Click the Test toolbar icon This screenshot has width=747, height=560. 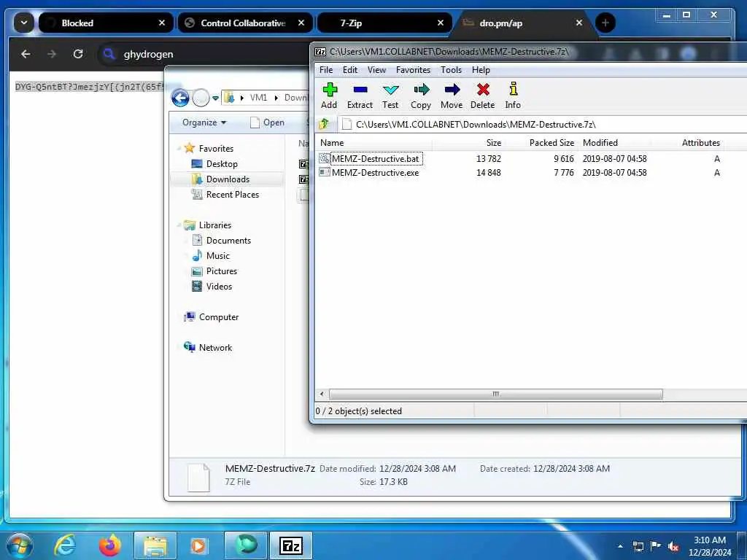pyautogui.click(x=390, y=96)
